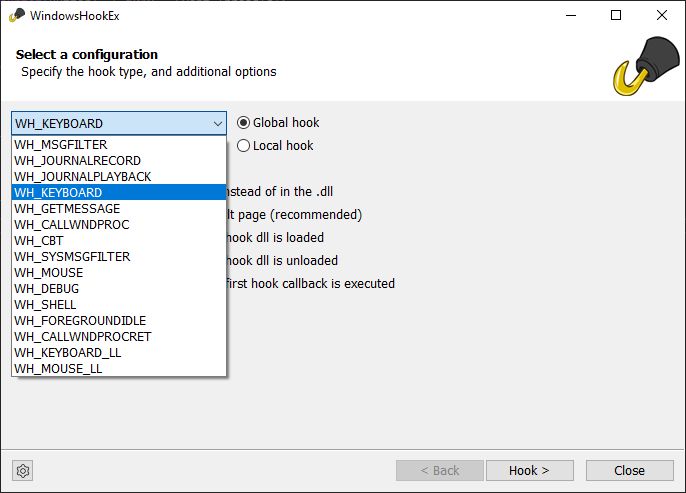686x493 pixels.
Task: Choose WH_CALLWNDPROC hook type
Action: [119, 225]
